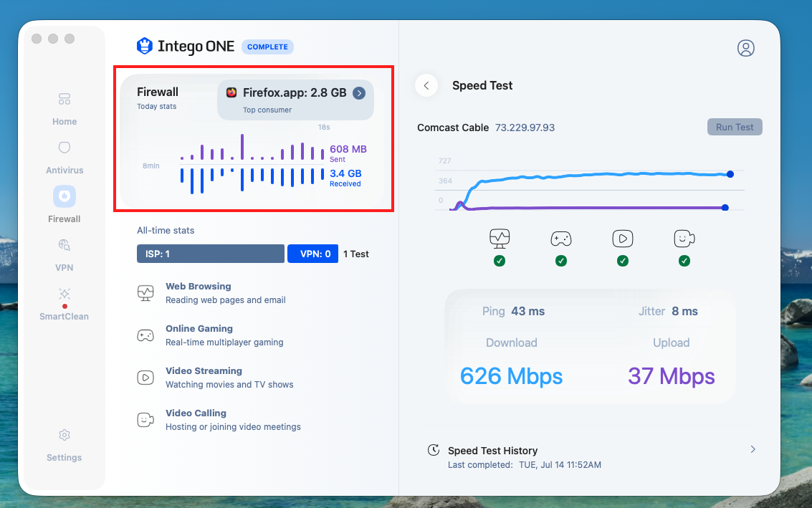Click the 608 MB Sent value
This screenshot has height=508, width=812.
coord(348,152)
